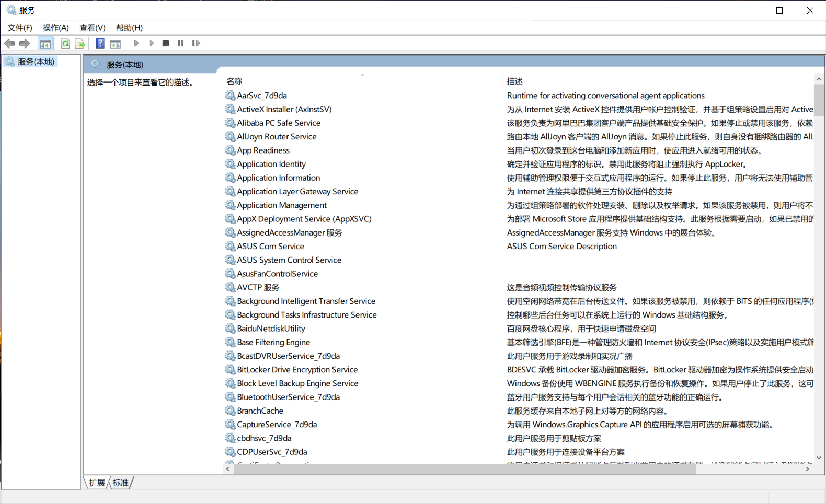Click the horizontal scrollbar left arrow
Image resolution: width=826 pixels, height=504 pixels.
[x=228, y=469]
